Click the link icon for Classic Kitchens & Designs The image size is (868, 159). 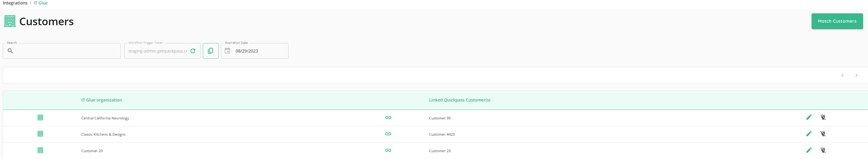tap(388, 134)
